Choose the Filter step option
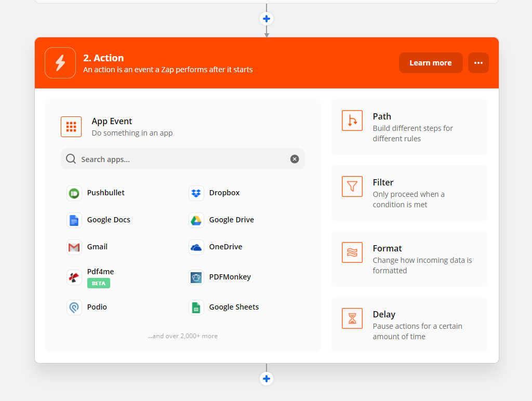Viewport: 532px width, 401px height. point(409,193)
